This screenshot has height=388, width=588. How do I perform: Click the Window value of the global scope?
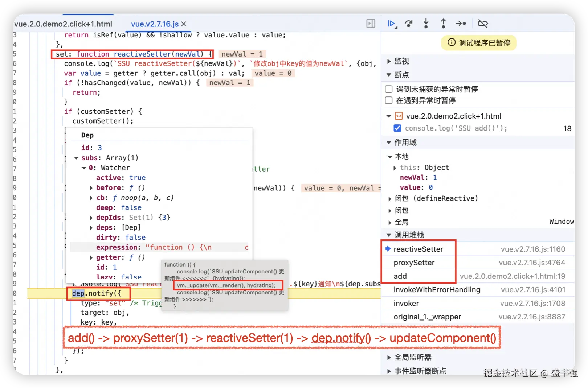[x=562, y=222]
